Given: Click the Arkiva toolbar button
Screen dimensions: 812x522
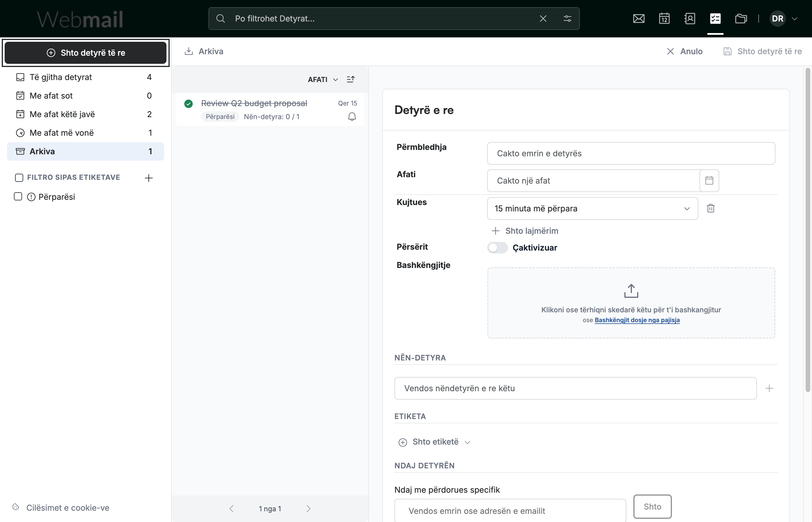Looking at the screenshot, I should (204, 52).
